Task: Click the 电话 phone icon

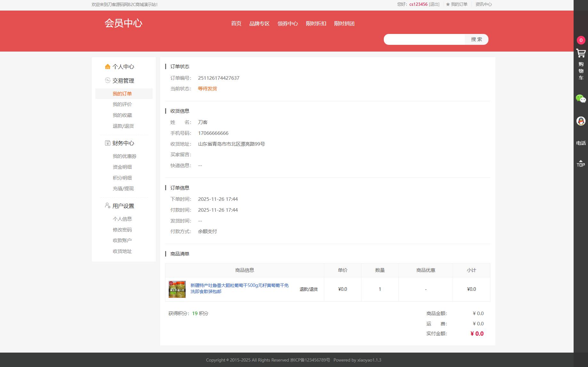Action: coord(581,143)
